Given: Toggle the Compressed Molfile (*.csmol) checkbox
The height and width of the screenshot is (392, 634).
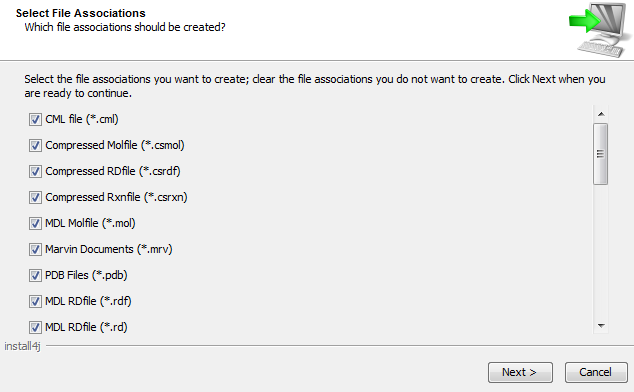Looking at the screenshot, I should coord(35,145).
